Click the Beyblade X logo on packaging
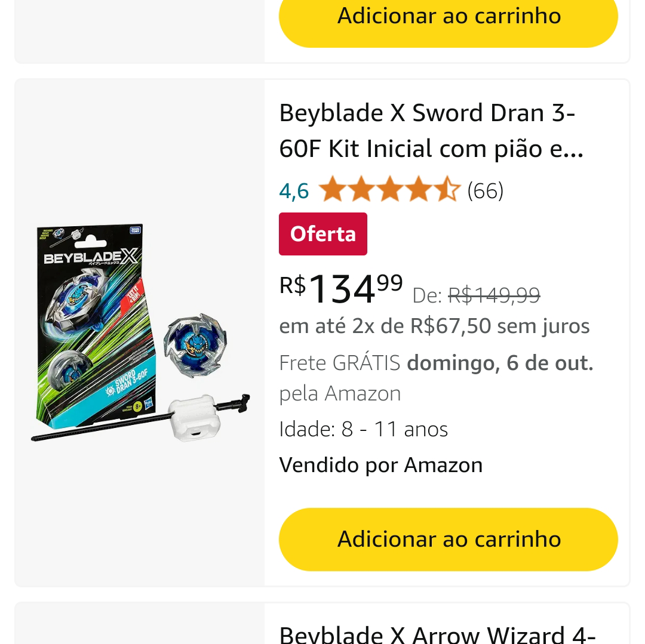Screen dimensions: 645x644 coord(91,257)
